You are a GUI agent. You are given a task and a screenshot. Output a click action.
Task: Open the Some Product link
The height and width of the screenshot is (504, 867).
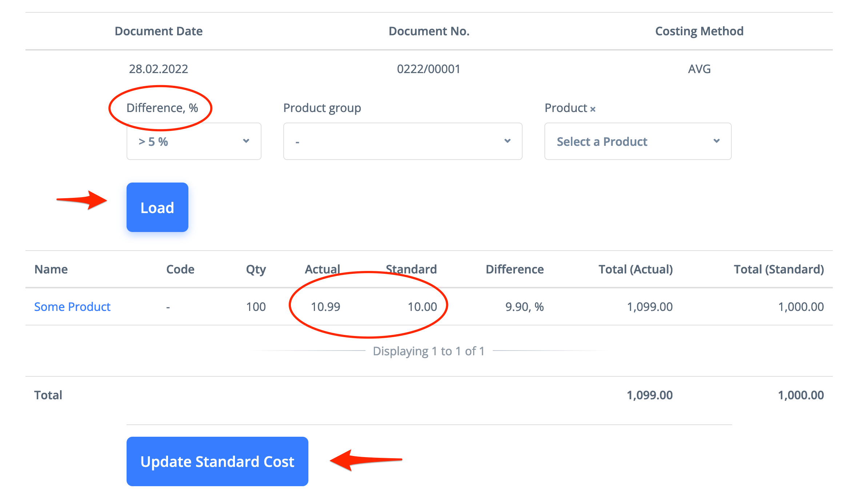pyautogui.click(x=72, y=307)
